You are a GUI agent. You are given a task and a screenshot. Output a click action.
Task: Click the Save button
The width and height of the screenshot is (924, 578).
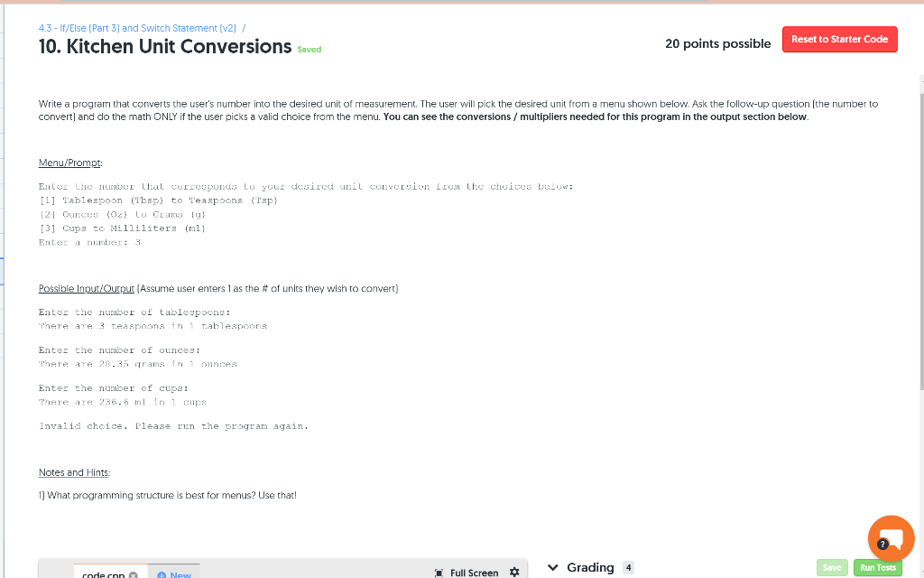[x=832, y=567]
